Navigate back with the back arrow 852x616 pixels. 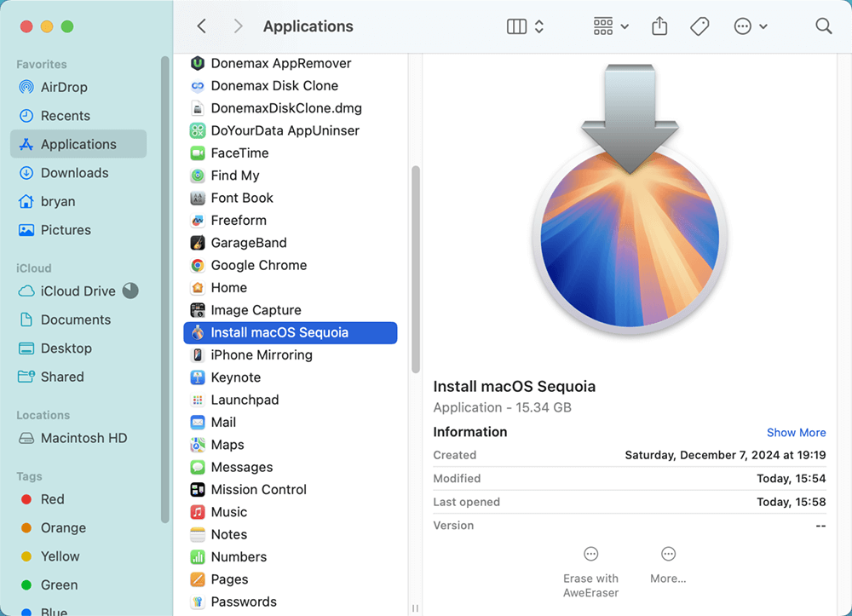pos(202,26)
